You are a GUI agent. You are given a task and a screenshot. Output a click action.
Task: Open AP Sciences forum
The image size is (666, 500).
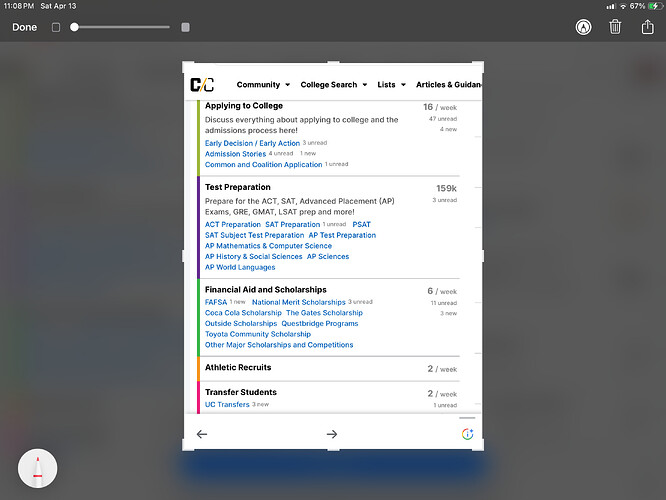[x=328, y=256]
